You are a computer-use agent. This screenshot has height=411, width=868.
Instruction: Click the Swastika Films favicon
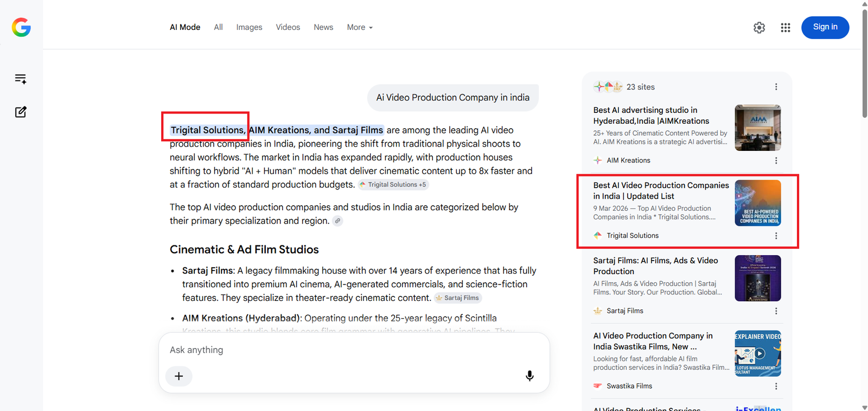(597, 386)
